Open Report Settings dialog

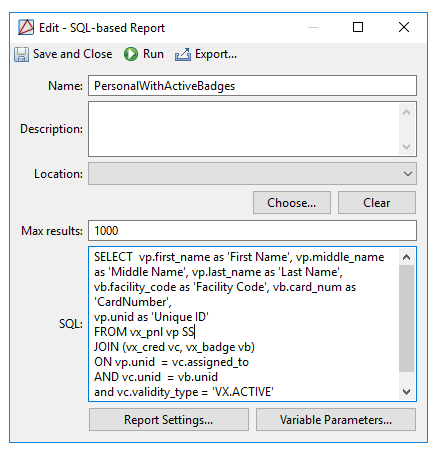[x=169, y=420]
